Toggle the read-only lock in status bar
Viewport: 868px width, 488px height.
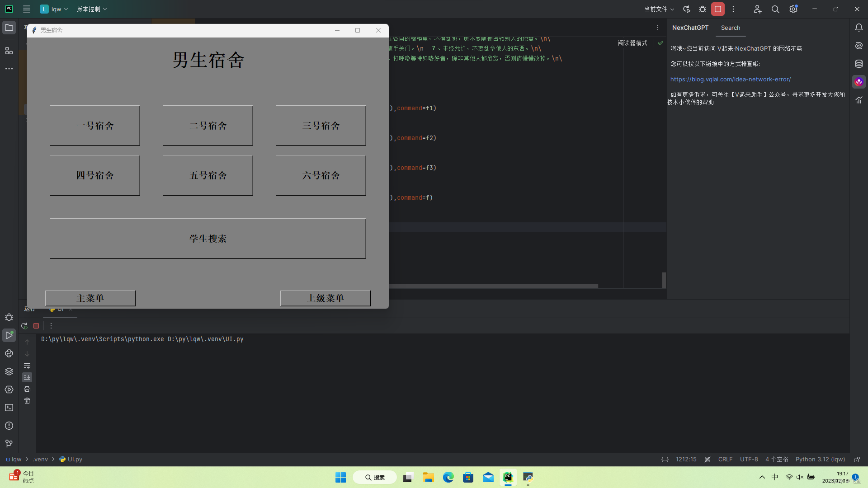pos(857,459)
